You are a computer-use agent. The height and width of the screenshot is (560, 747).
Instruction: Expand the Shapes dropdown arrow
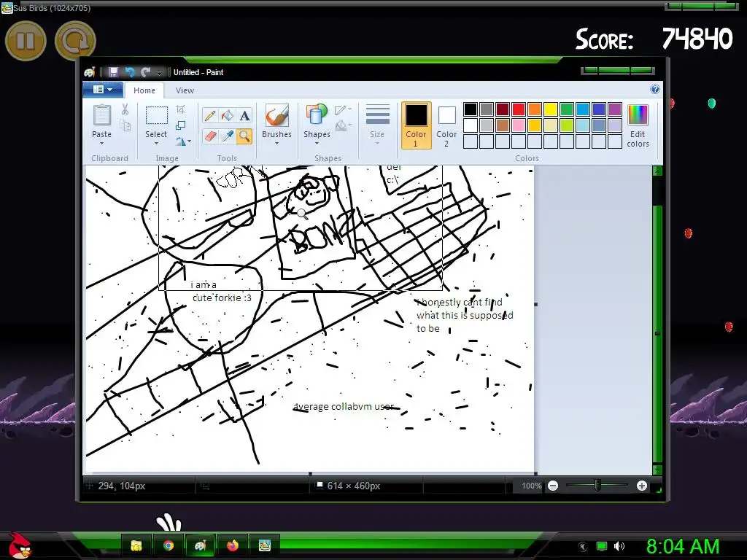(x=317, y=144)
